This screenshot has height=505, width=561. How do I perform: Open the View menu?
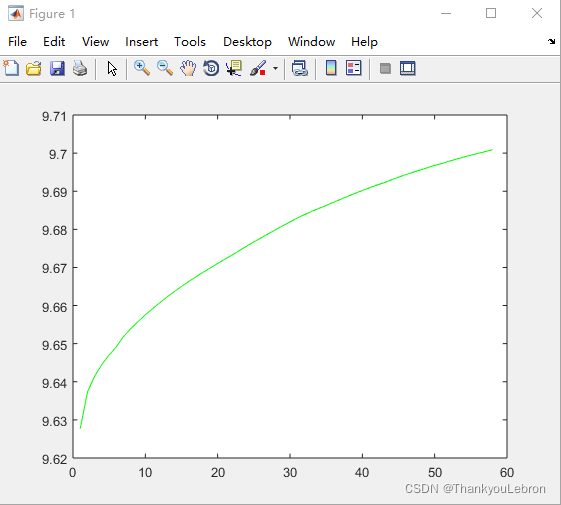coord(95,42)
